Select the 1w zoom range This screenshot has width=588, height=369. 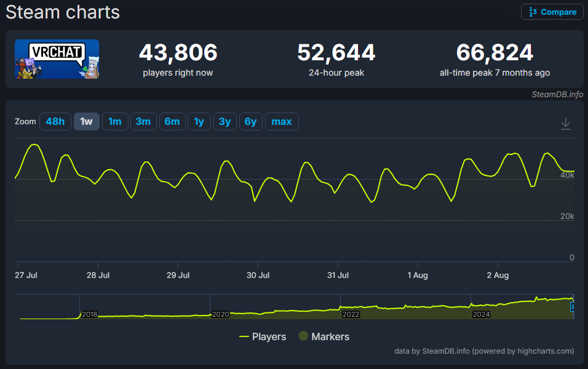click(x=86, y=121)
